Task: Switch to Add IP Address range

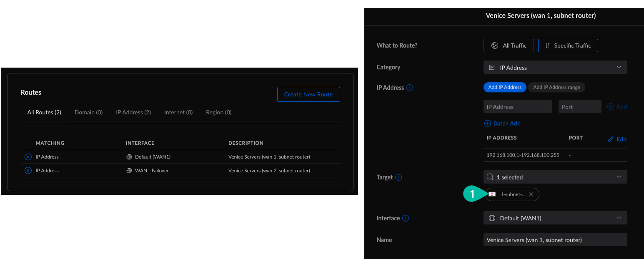Action: 556,87
